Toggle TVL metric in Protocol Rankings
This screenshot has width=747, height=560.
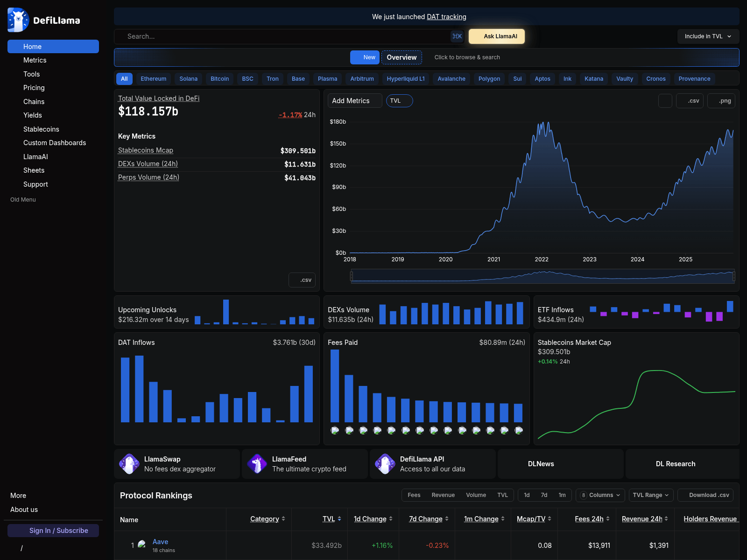click(x=503, y=495)
